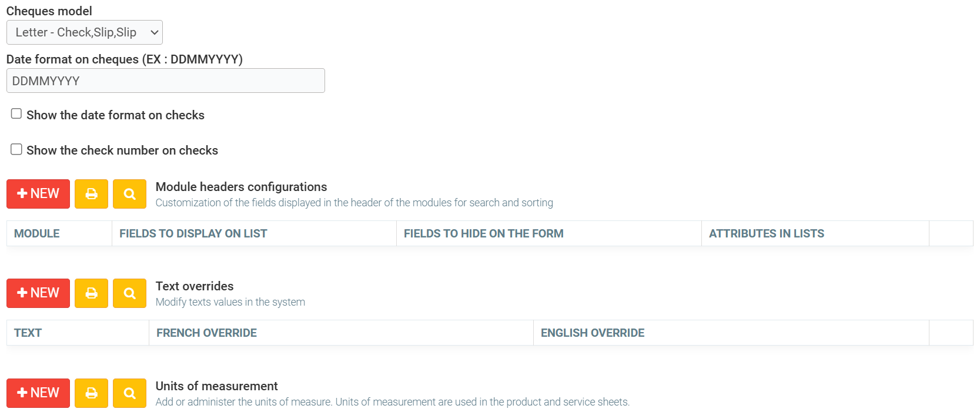Sort by ENGLISH OVERRIDE column
980x412 pixels.
[x=592, y=333]
